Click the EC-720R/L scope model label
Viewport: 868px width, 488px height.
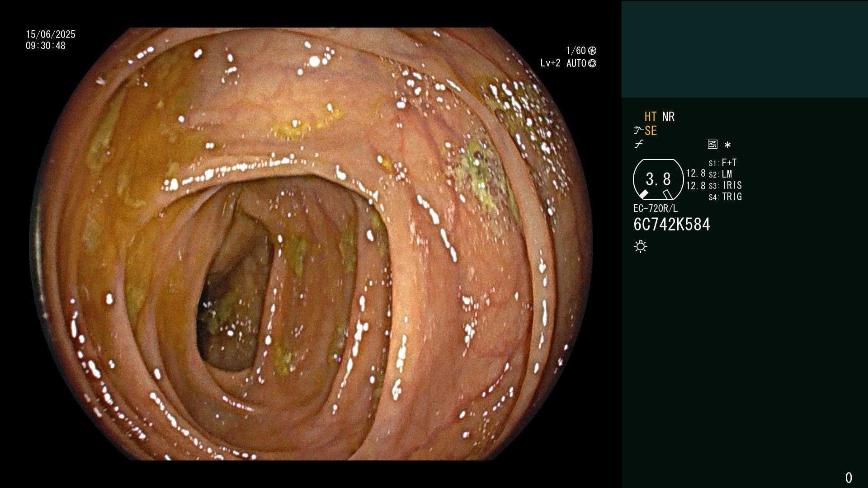pos(656,208)
